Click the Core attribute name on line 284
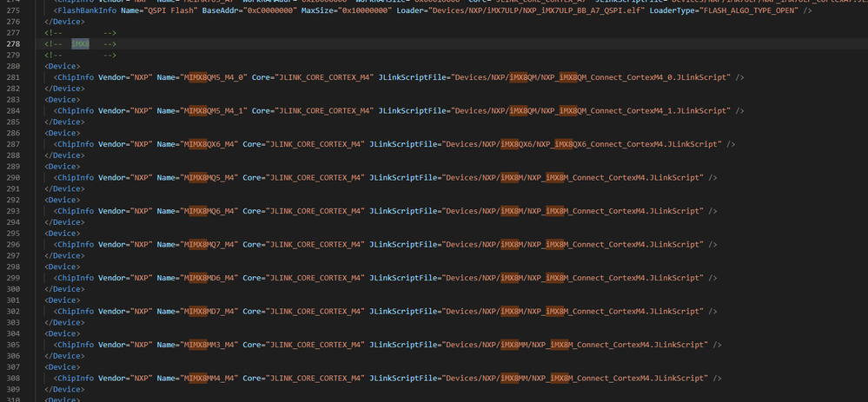The width and height of the screenshot is (868, 402). pyautogui.click(x=261, y=110)
